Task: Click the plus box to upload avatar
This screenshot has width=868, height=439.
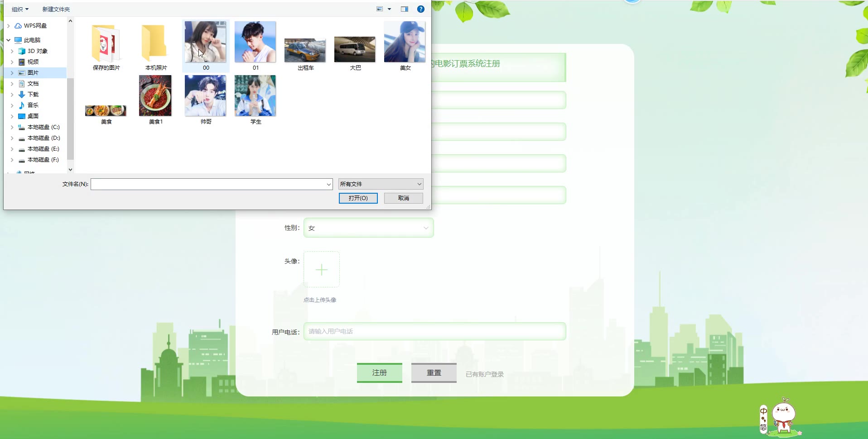Action: 322,270
